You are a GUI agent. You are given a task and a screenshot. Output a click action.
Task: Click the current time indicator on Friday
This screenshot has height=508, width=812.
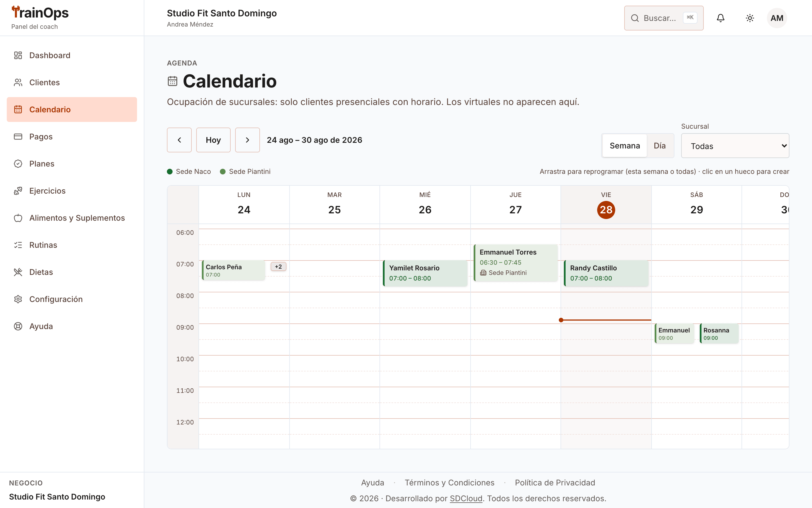click(x=605, y=320)
